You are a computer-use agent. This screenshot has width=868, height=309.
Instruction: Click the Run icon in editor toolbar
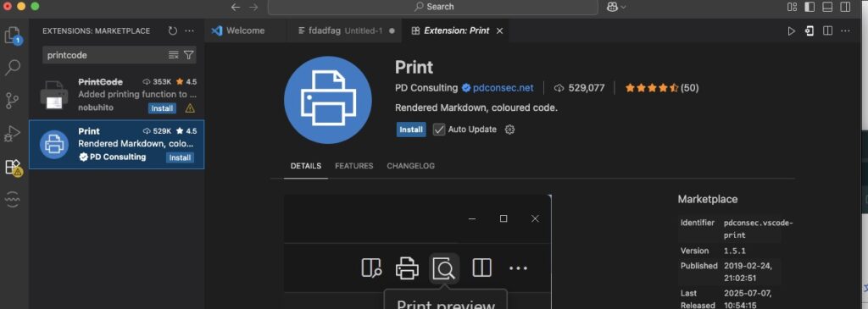(x=792, y=31)
